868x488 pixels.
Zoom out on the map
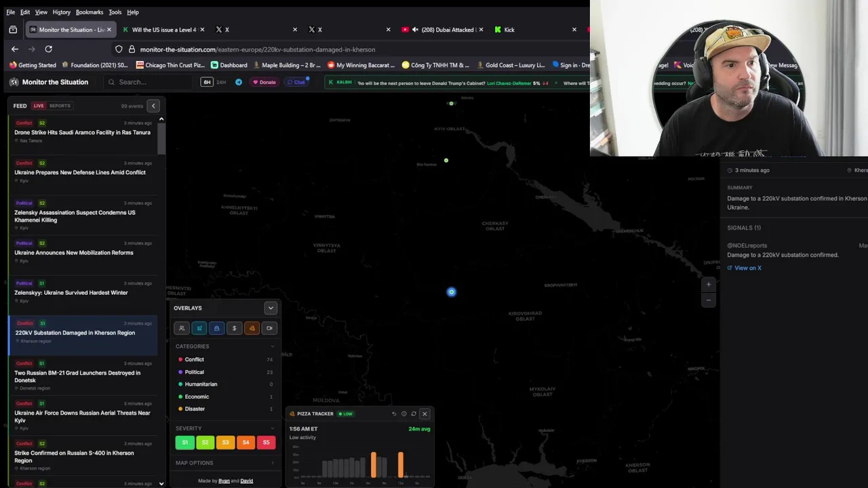point(709,300)
